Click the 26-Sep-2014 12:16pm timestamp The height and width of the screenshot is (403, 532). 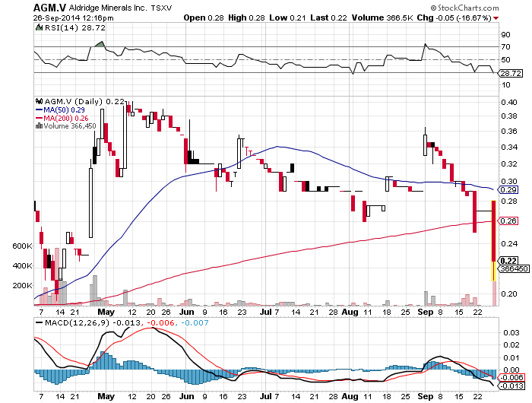tap(73, 18)
